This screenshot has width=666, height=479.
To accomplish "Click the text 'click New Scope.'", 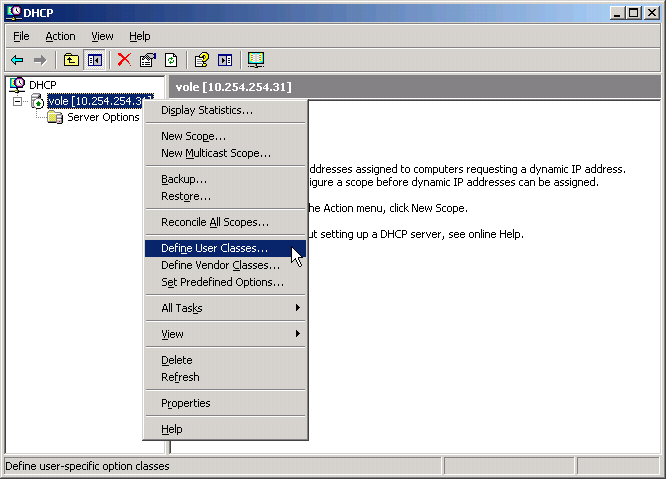I will pyautogui.click(x=429, y=208).
